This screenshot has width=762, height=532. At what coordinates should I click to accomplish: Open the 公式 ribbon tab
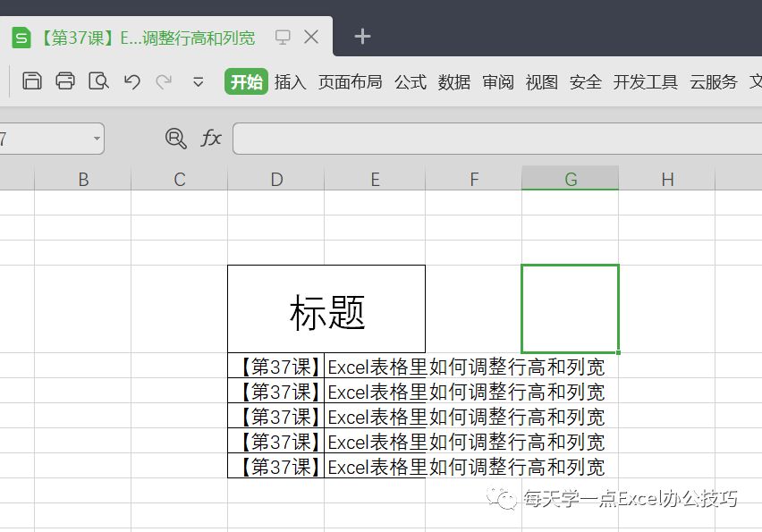[411, 81]
